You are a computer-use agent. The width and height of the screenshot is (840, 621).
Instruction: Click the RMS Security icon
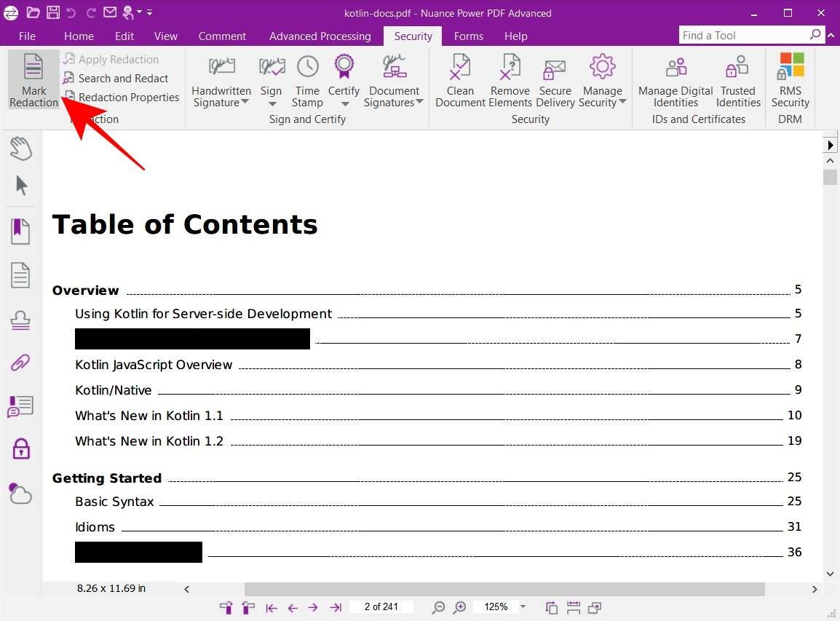(x=790, y=80)
